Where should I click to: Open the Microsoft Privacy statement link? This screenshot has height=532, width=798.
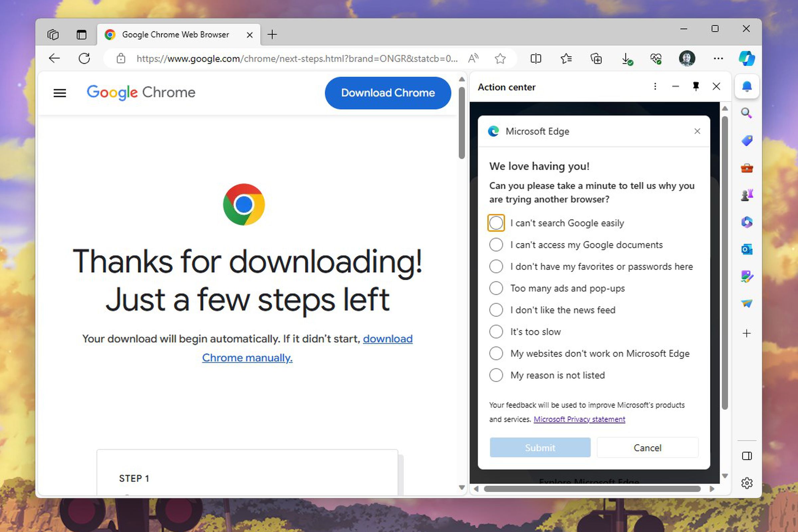click(x=579, y=419)
